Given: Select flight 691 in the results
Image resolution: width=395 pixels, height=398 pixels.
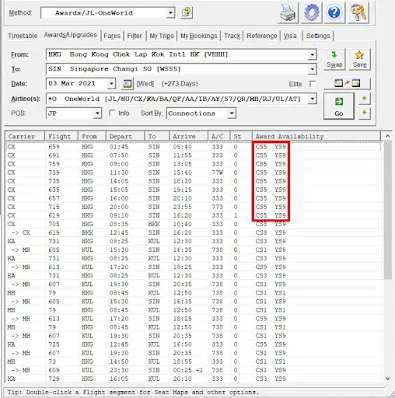Looking at the screenshot, I should (193, 155).
